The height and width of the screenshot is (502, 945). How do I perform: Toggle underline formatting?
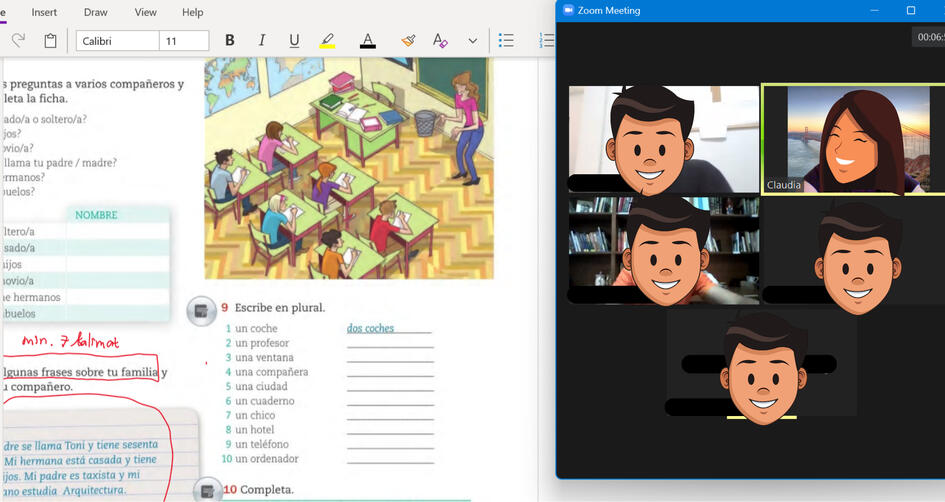[294, 41]
